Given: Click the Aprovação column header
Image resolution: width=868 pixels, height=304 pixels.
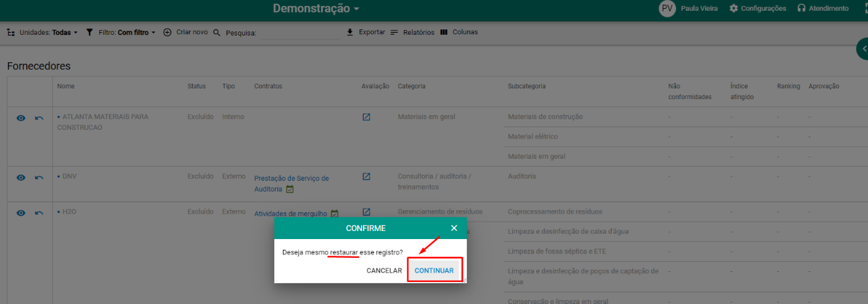Looking at the screenshot, I should (x=824, y=86).
